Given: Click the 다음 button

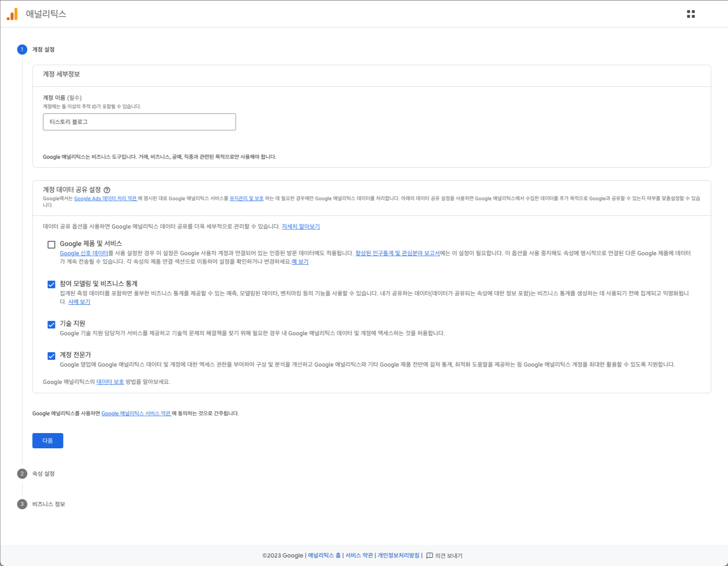Looking at the screenshot, I should pyautogui.click(x=48, y=441).
